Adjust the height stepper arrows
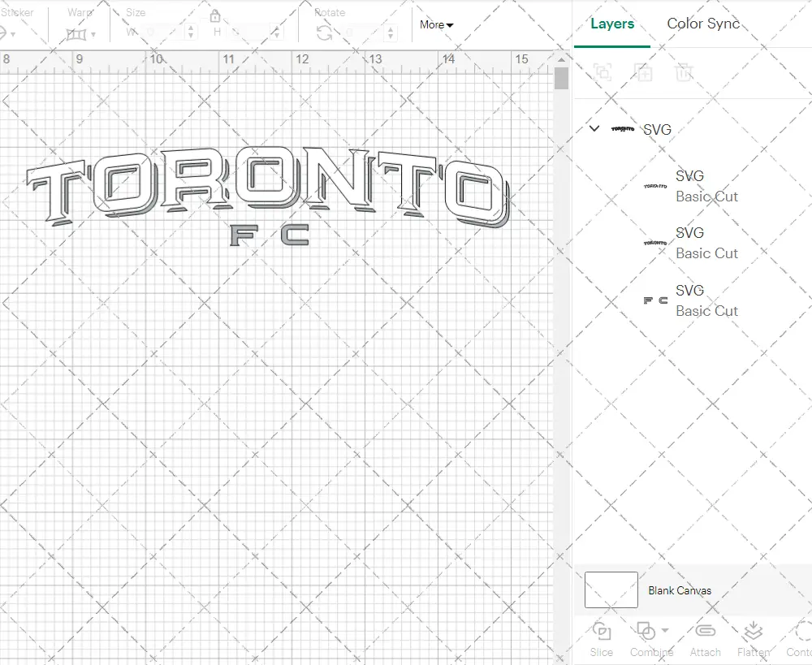 tap(277, 32)
